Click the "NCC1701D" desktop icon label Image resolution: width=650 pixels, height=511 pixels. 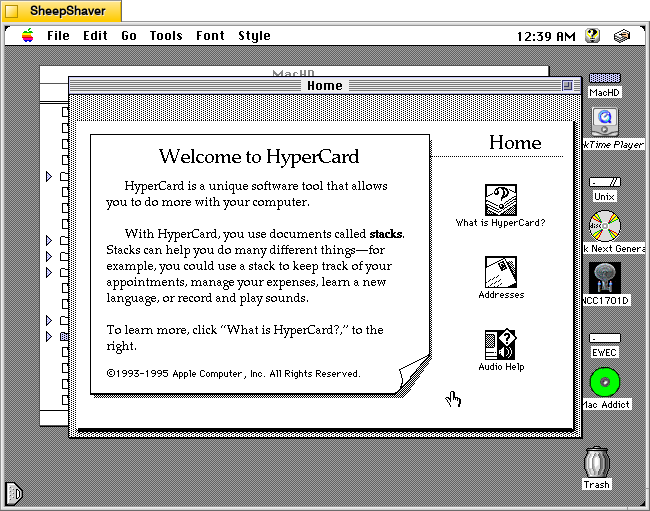tap(606, 300)
